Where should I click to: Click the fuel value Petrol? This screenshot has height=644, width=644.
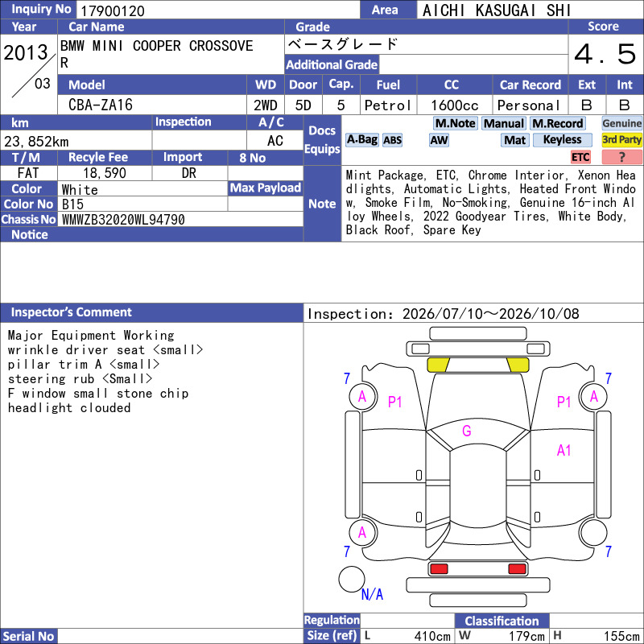[388, 105]
